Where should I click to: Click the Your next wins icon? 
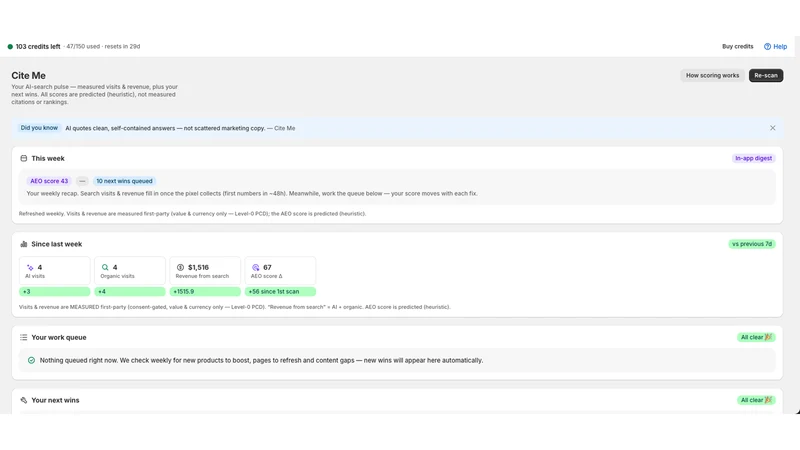(x=23, y=400)
